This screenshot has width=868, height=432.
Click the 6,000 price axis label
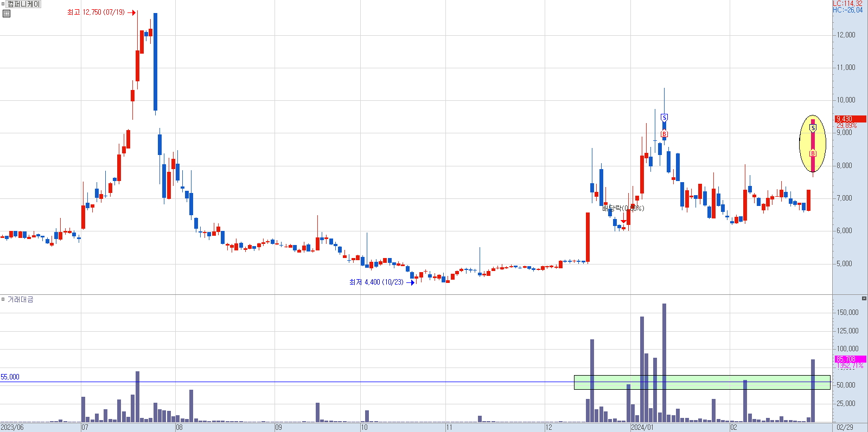pos(844,230)
